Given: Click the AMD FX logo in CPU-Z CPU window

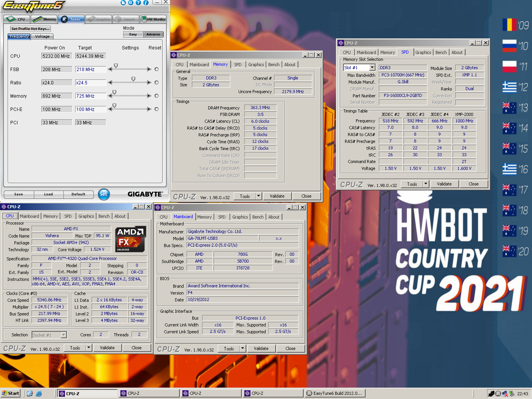Looking at the screenshot, I should [x=130, y=239].
